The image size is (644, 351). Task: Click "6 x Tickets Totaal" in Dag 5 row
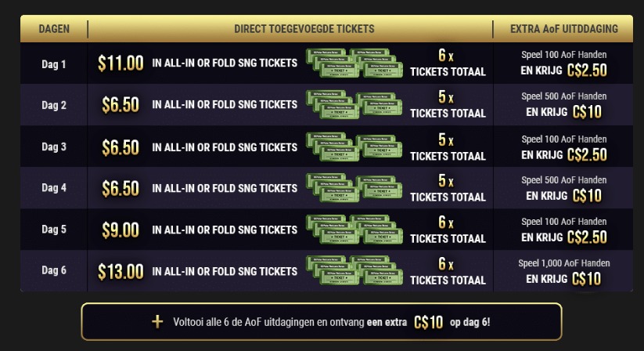[x=448, y=230]
